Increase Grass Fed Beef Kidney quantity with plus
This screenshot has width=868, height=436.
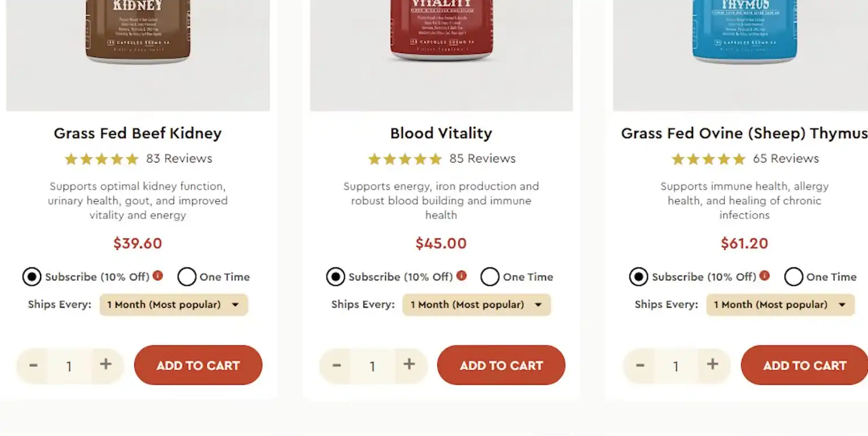pyautogui.click(x=106, y=365)
